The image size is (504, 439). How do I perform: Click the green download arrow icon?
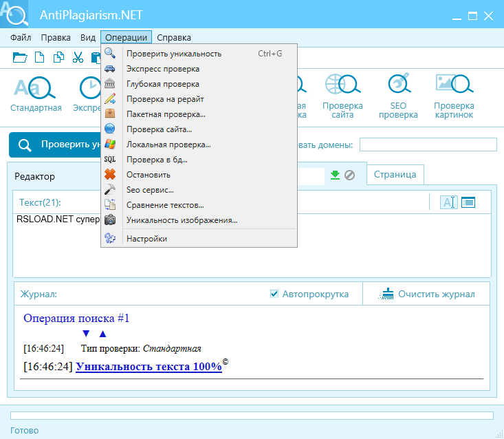click(x=335, y=175)
